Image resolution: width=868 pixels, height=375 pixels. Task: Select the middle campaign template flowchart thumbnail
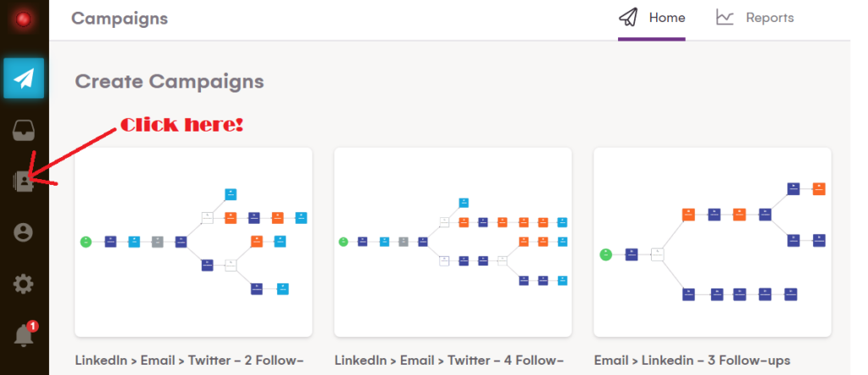[453, 242]
